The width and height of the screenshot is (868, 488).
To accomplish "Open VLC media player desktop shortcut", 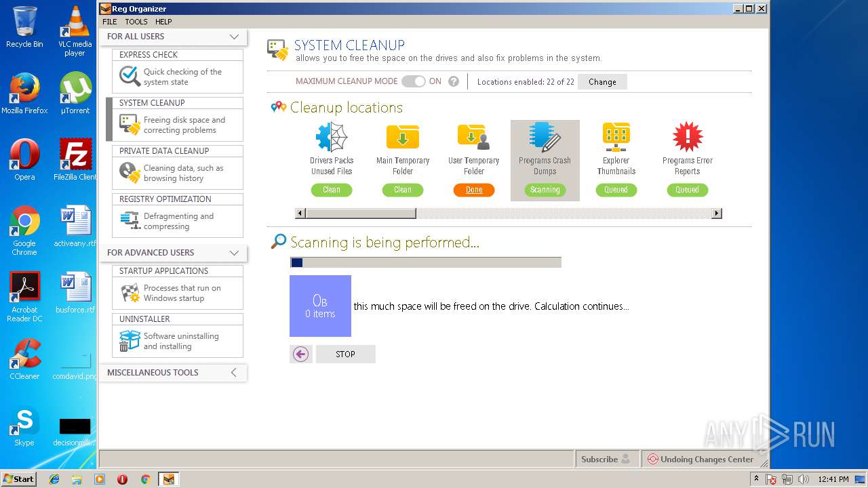I will coord(75,31).
